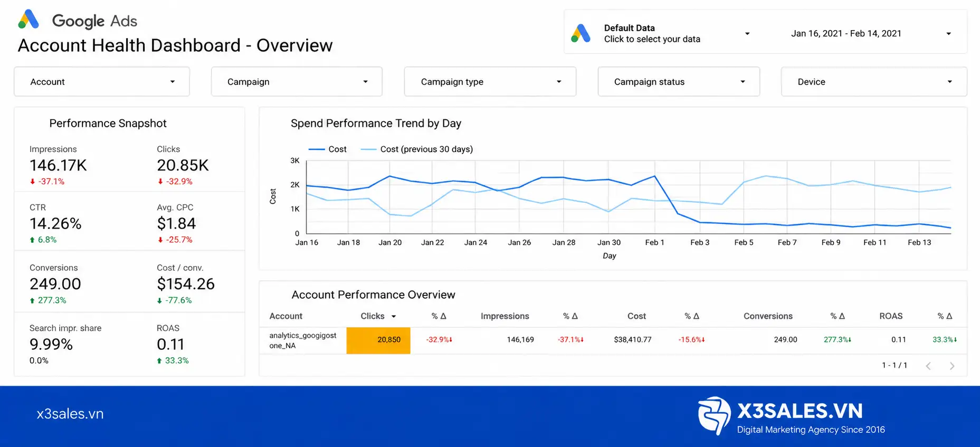Open the date range Jan 16 - Feb 14 picker

coord(871,33)
